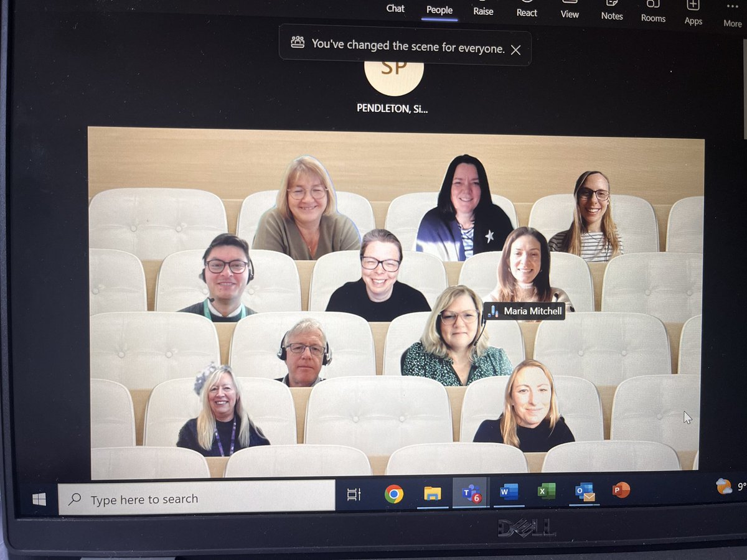Open the People panel
Image resolution: width=747 pixels, height=560 pixels.
[439, 9]
